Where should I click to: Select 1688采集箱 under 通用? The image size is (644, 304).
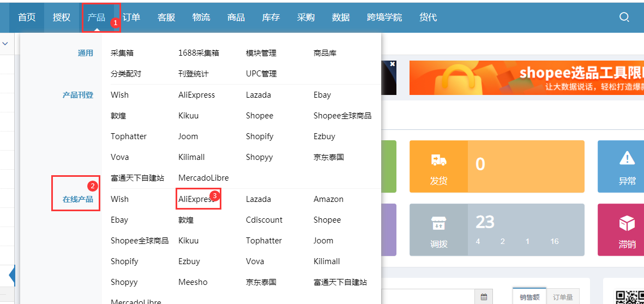(198, 53)
